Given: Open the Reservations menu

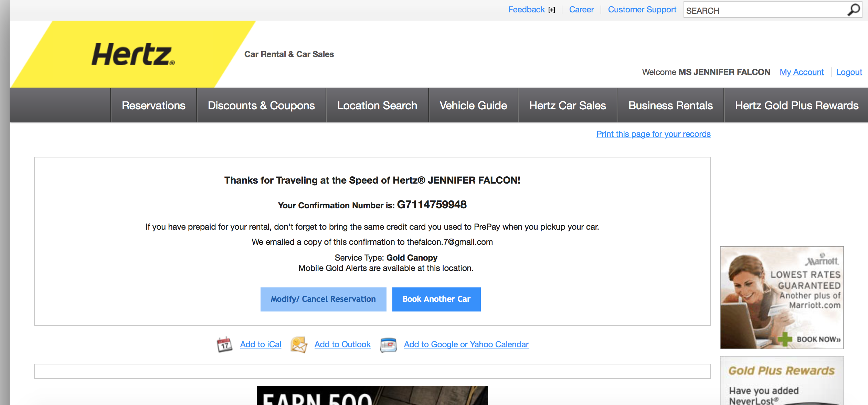Looking at the screenshot, I should click(x=154, y=105).
